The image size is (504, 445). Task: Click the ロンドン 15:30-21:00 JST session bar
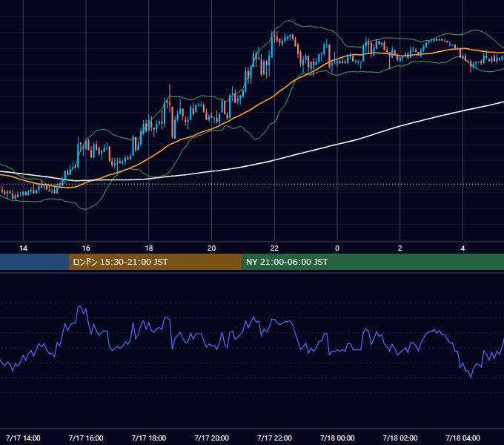click(155, 262)
